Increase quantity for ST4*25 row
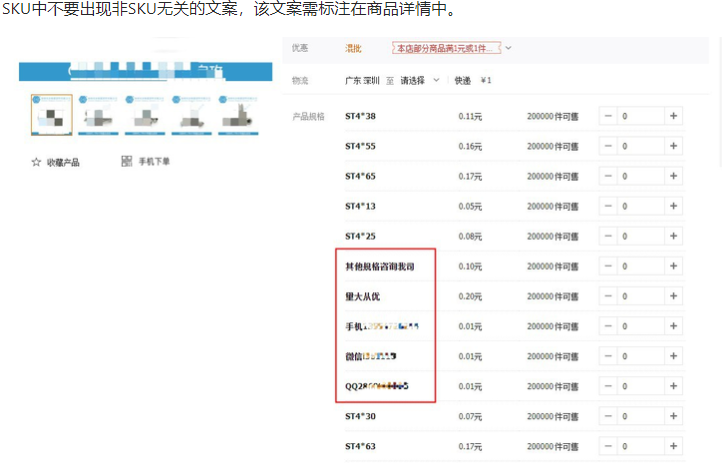Screen dimensions: 722x463 tap(673, 236)
